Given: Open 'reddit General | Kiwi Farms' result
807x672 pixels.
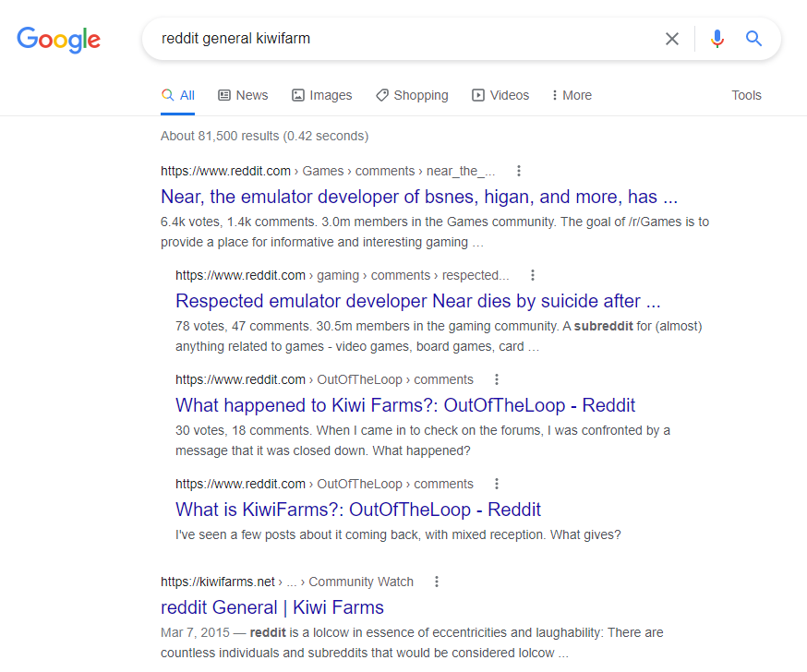Looking at the screenshot, I should pos(272,607).
